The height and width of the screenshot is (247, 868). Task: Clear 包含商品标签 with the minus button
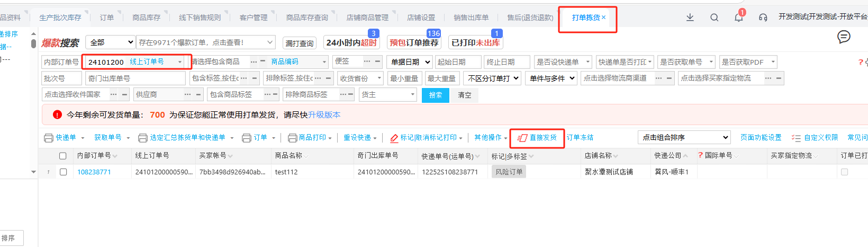(275, 95)
